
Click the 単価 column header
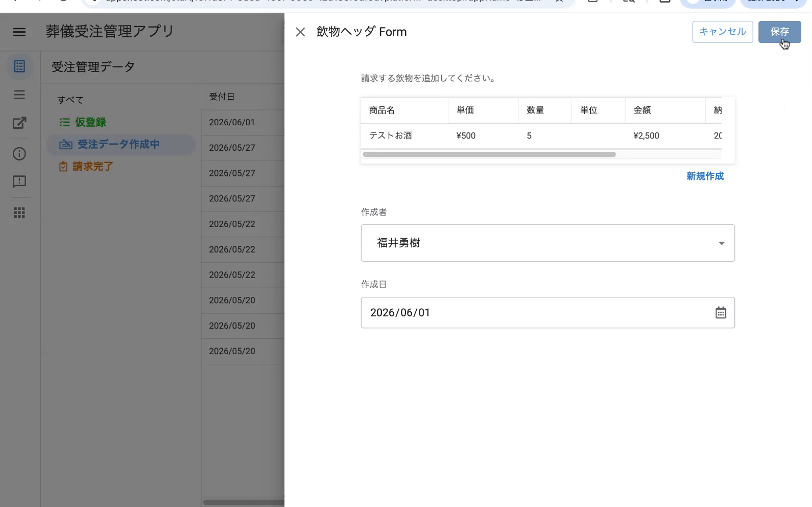(x=483, y=110)
